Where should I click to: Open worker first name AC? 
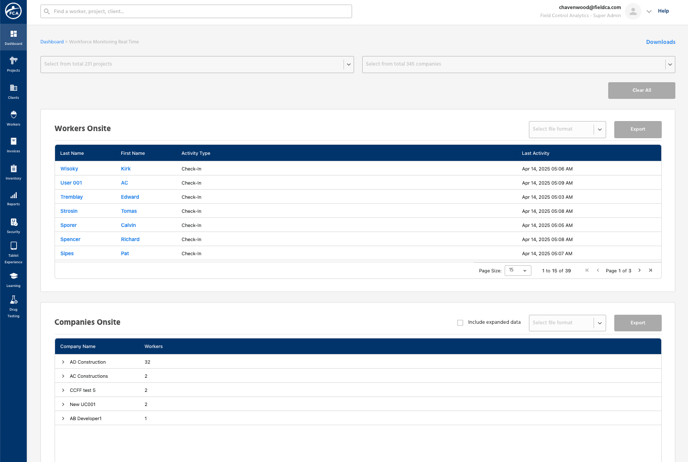pyautogui.click(x=125, y=183)
